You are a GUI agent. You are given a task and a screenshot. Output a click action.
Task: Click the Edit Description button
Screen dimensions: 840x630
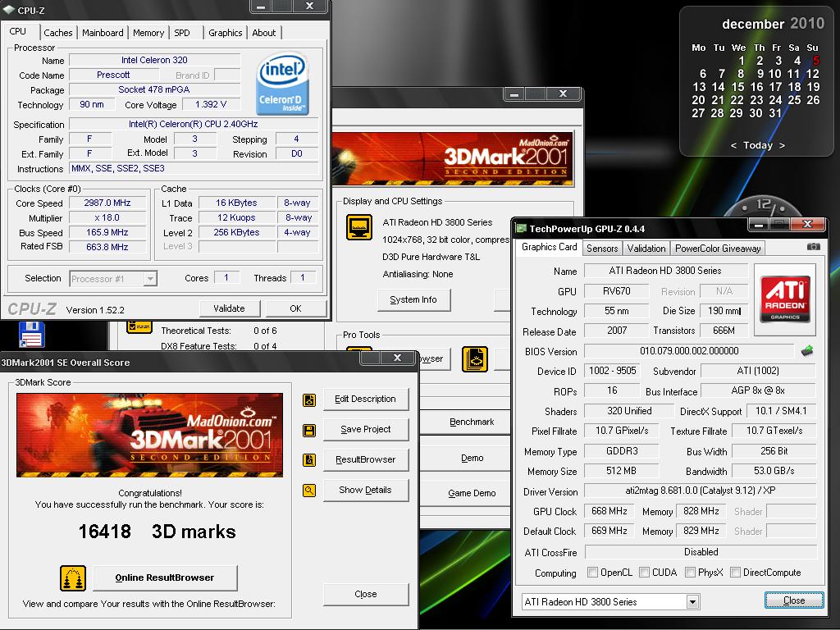point(365,399)
